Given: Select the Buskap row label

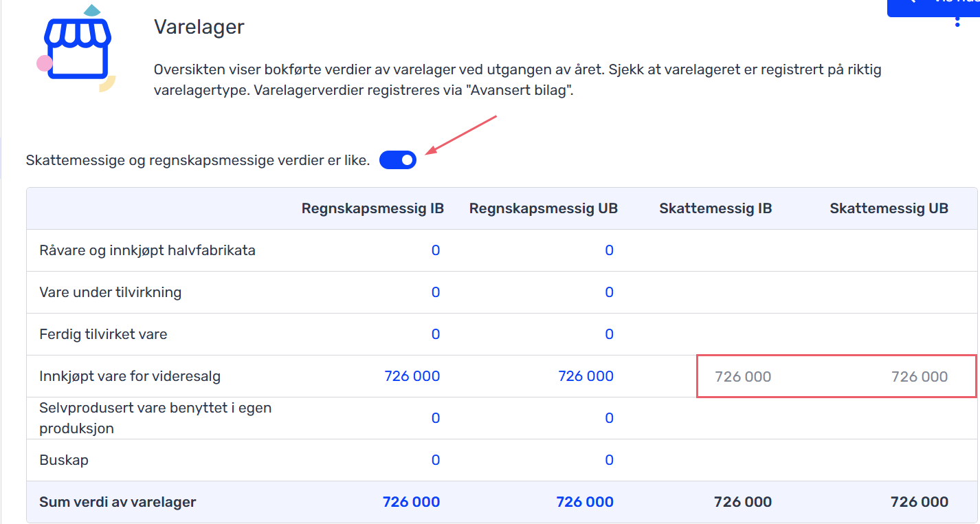Looking at the screenshot, I should 64,460.
